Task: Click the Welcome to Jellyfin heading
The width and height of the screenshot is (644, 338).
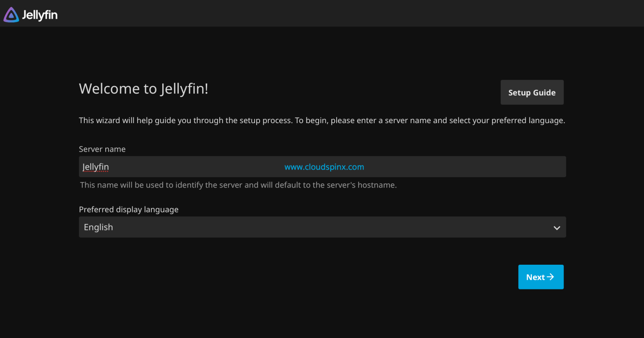Action: pyautogui.click(x=144, y=88)
